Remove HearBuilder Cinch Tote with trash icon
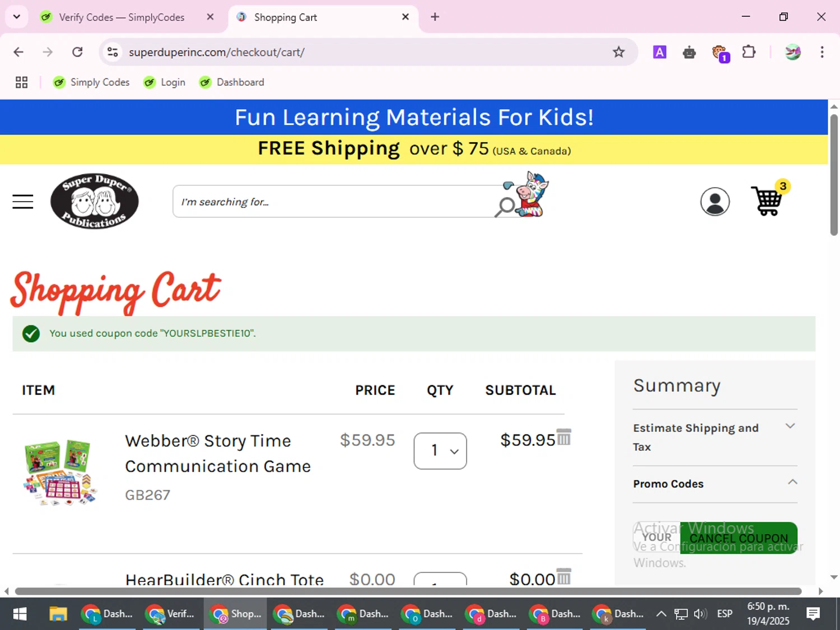840x630 pixels. click(564, 576)
